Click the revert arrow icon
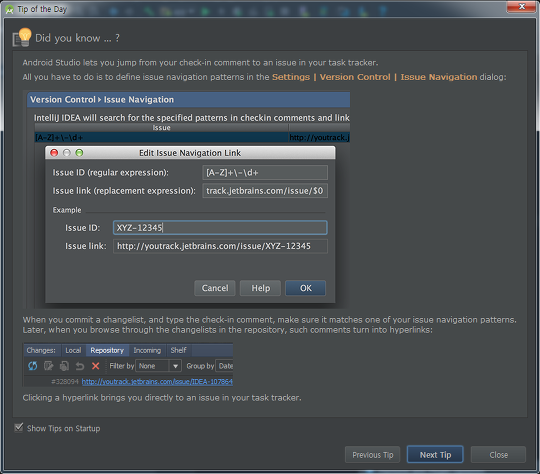This screenshot has width=540, height=474. (x=80, y=366)
